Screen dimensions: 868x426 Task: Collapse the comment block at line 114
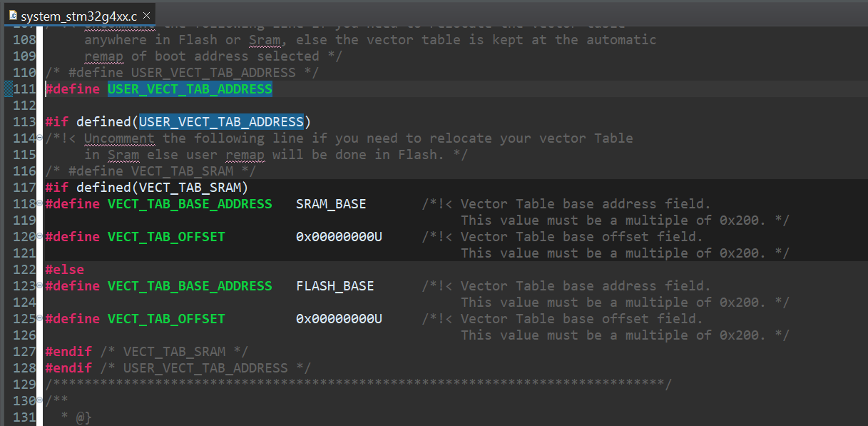[39, 138]
